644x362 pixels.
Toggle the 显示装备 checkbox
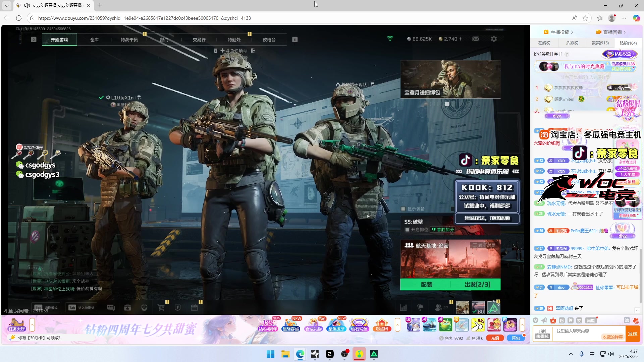click(x=403, y=209)
